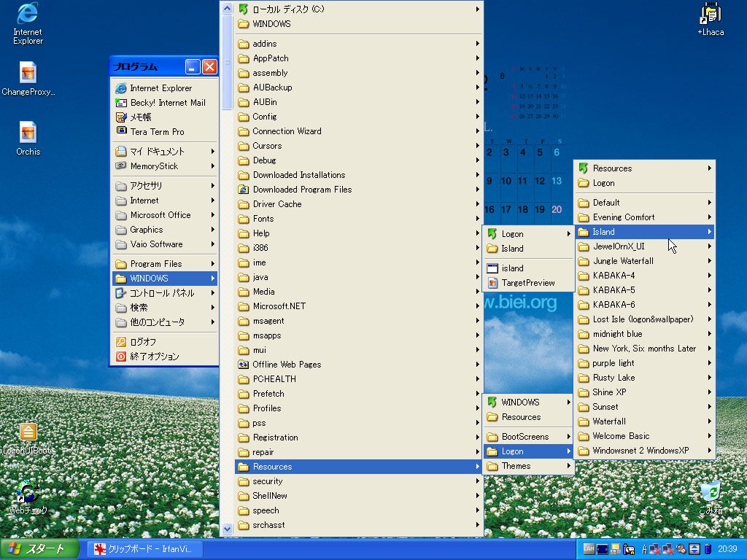Open JewelOrnX_UI logon folder

(x=645, y=246)
